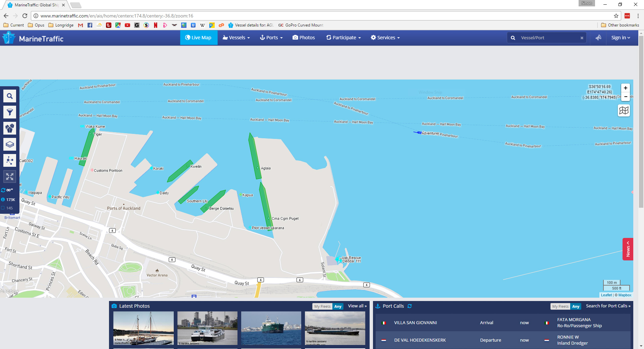Click the notifications megaphone icon in header
The width and height of the screenshot is (644, 349).
tap(598, 38)
